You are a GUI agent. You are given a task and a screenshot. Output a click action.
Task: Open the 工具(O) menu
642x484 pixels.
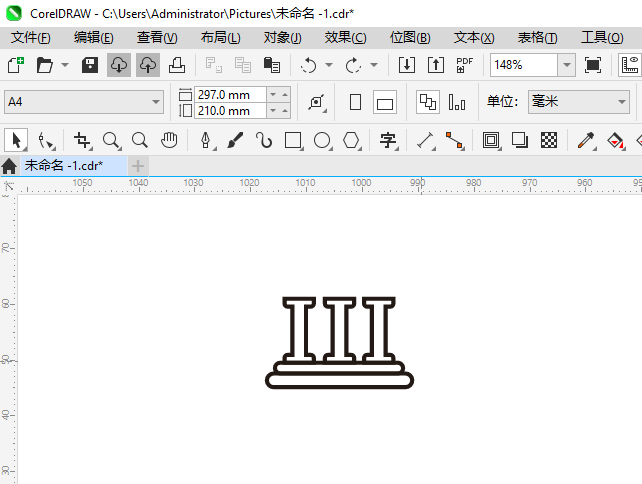(602, 38)
